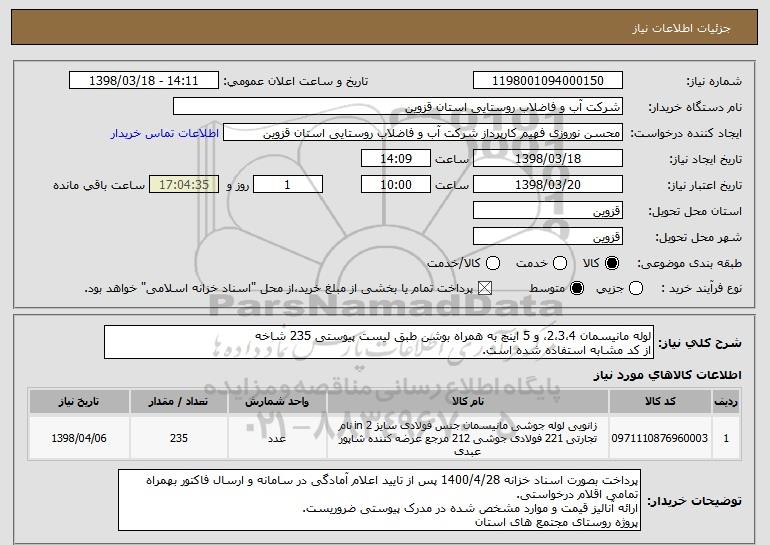Click the quantity cell 235
The height and width of the screenshot is (545, 770).
click(178, 438)
